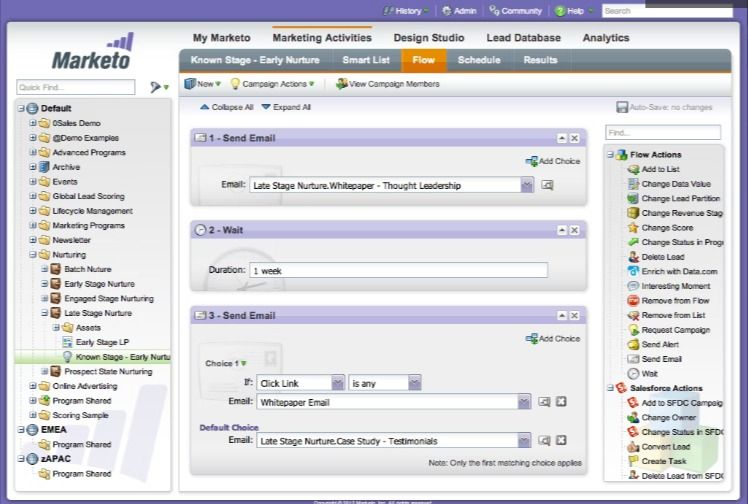
Task: Preview email icon in step 1 Send Email
Action: (x=547, y=185)
